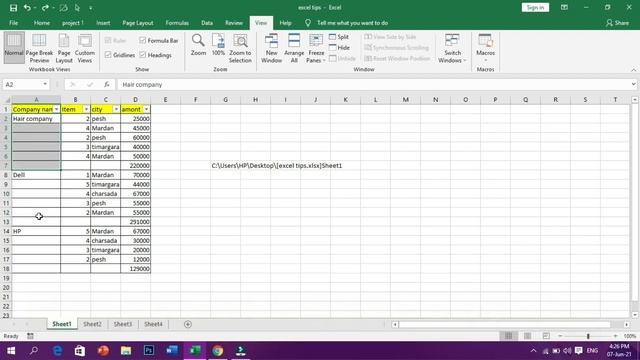Open the Name Box dropdown arrow
Image resolution: width=640 pixels, height=360 pixels.
(x=45, y=84)
